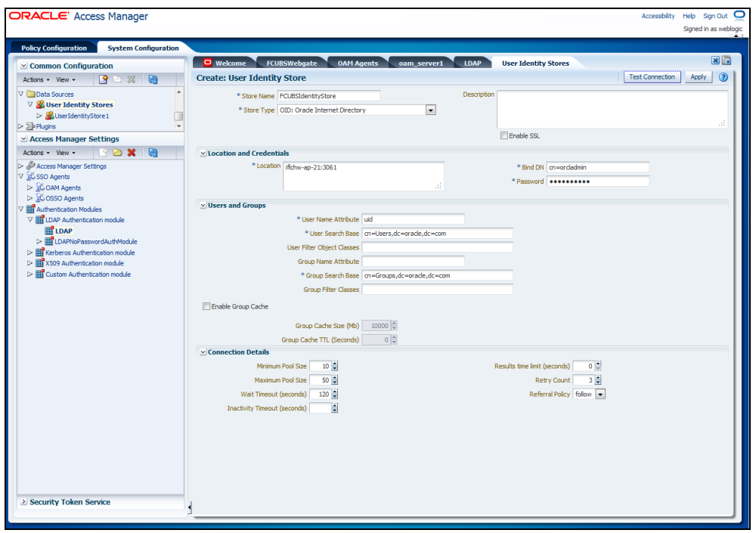The width and height of the screenshot is (756, 533).
Task: Open View menu in Access Manager Settings
Action: click(x=66, y=153)
